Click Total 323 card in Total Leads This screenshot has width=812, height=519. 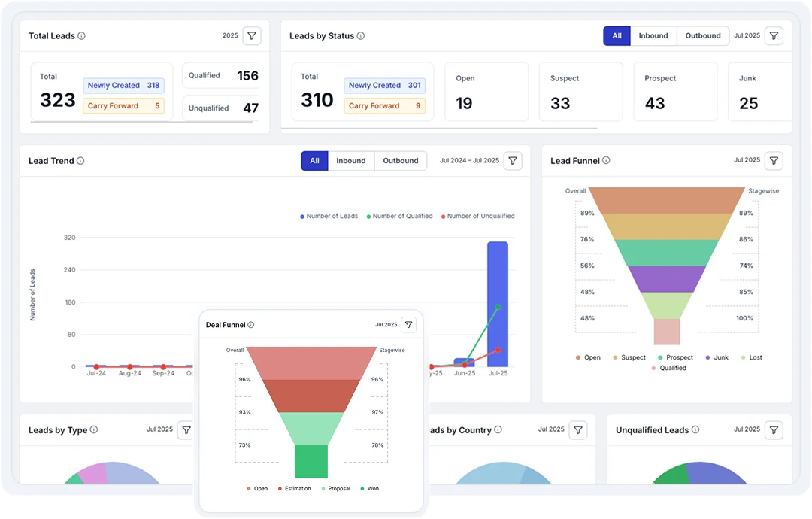coord(101,92)
